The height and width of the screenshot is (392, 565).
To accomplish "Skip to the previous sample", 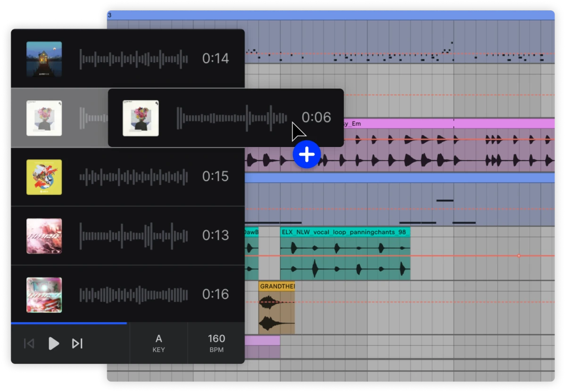I will (29, 343).
